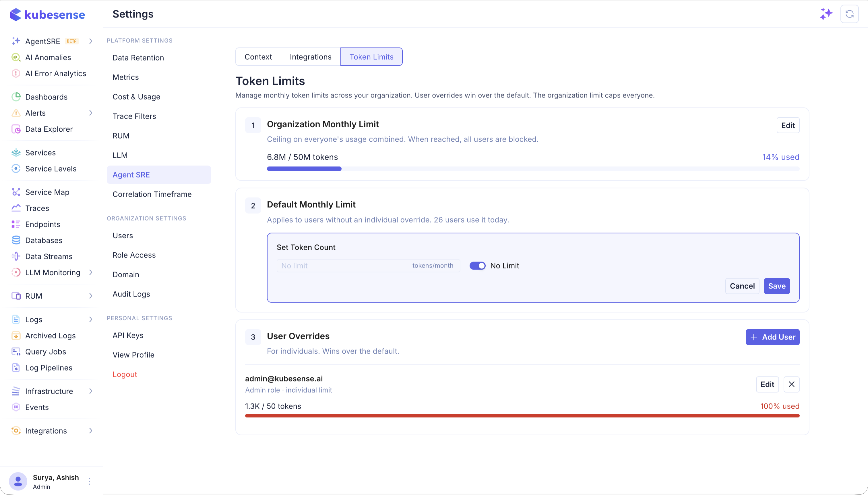This screenshot has width=868, height=495.
Task: Edit Organization Monthly Limit
Action: coord(788,125)
